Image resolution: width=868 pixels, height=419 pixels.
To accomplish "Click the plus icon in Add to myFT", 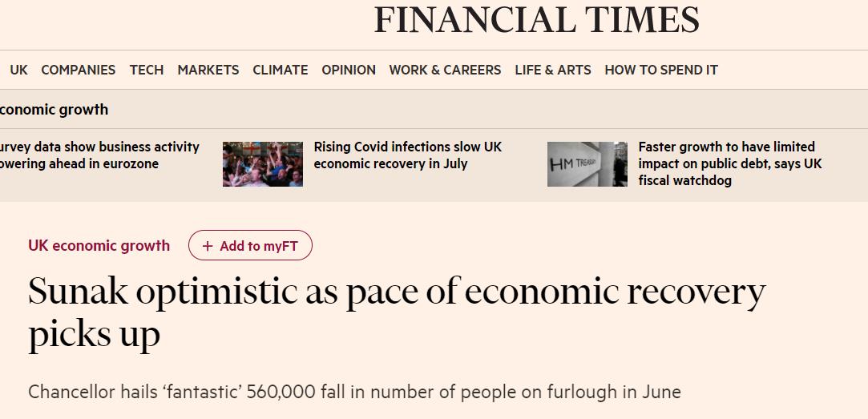I will tap(208, 246).
